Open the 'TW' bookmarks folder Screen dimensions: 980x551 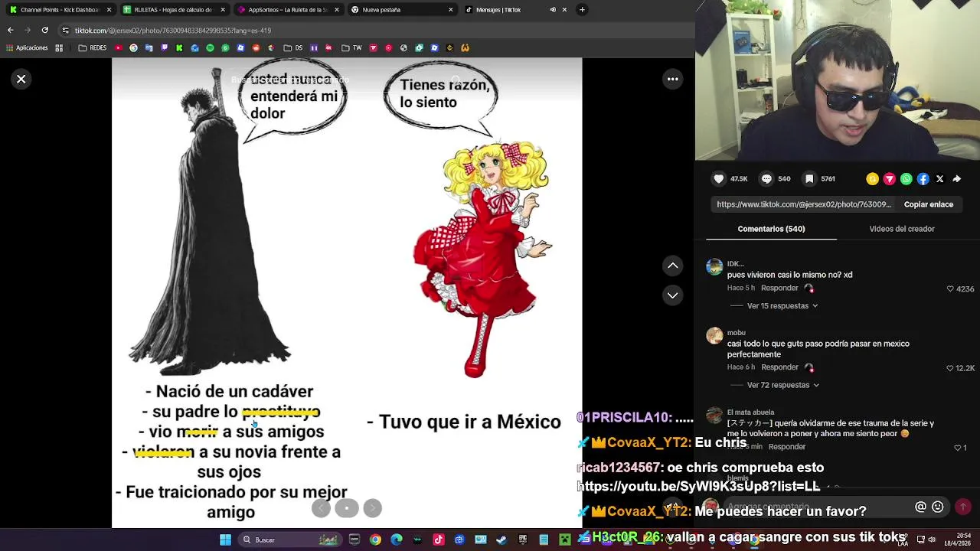click(x=351, y=47)
